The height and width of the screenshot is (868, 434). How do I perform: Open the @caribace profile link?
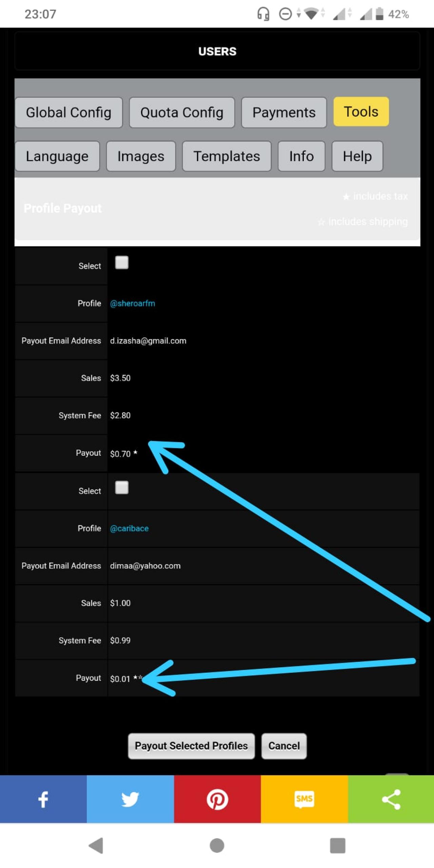click(129, 528)
